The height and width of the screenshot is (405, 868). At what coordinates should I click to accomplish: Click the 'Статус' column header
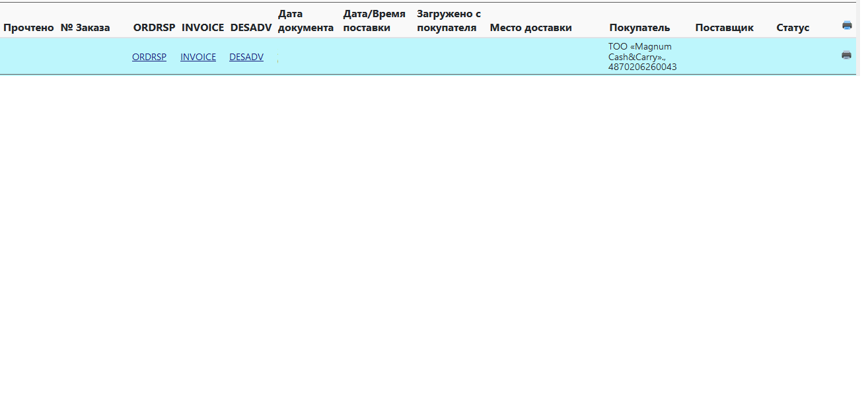[x=793, y=28]
